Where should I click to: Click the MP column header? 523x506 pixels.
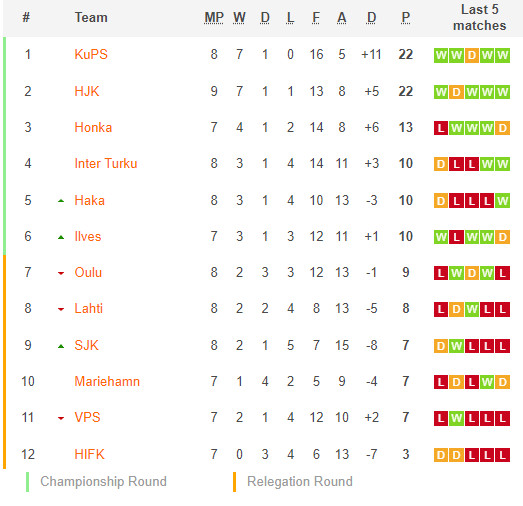click(x=214, y=18)
